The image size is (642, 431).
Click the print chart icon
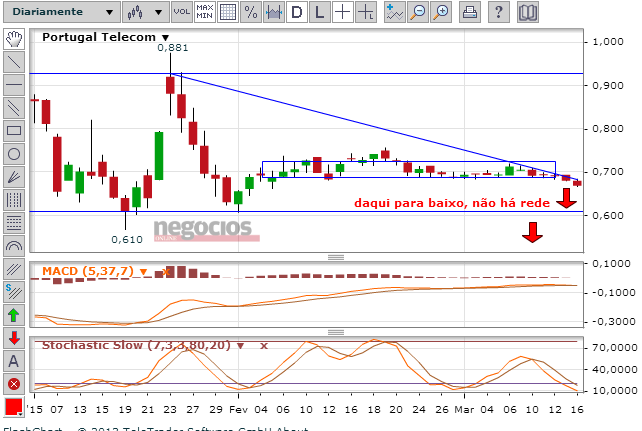(470, 12)
